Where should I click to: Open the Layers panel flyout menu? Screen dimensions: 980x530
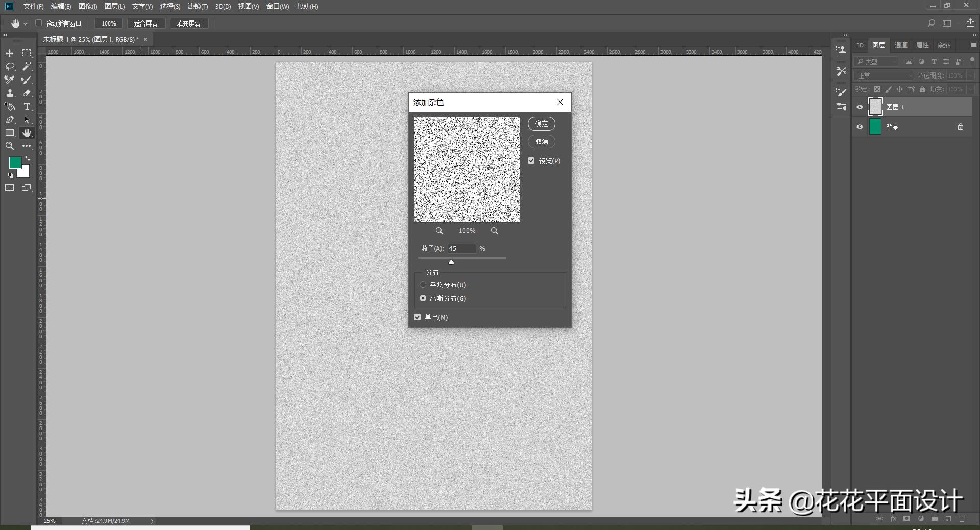973,45
